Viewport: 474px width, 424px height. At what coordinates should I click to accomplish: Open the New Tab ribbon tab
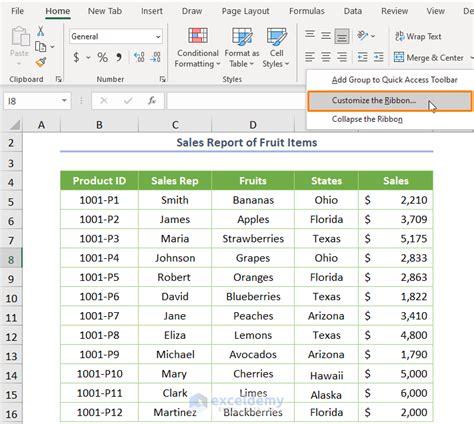click(x=105, y=11)
